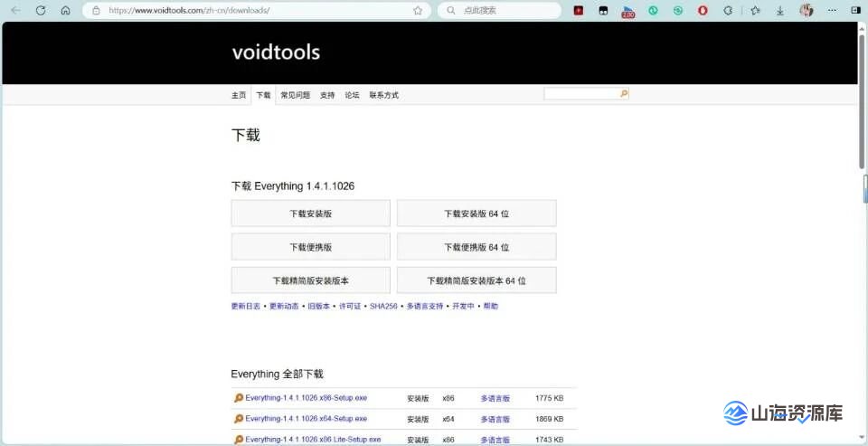Toggle the browser sidebar panel button

(x=855, y=11)
